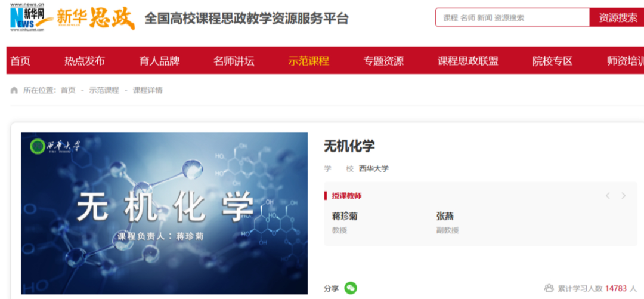Viewport: 644px width, 299px height.
Task: Show next teachers with right chevron
Action: click(x=624, y=196)
